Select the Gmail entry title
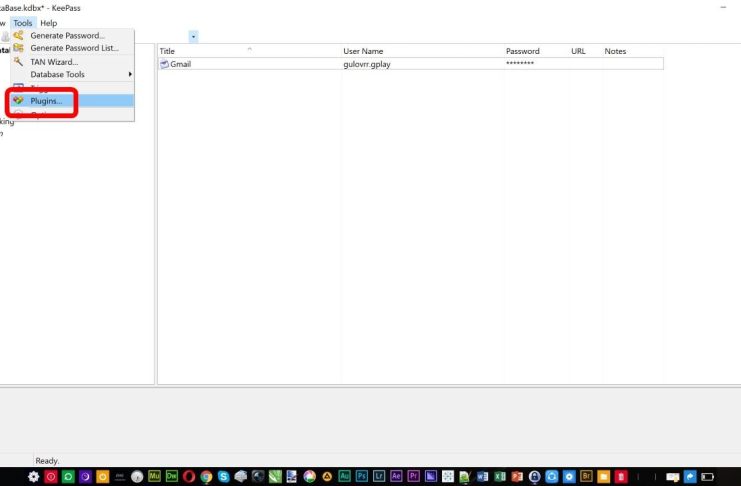Screen dimensions: 741x486 (x=181, y=64)
